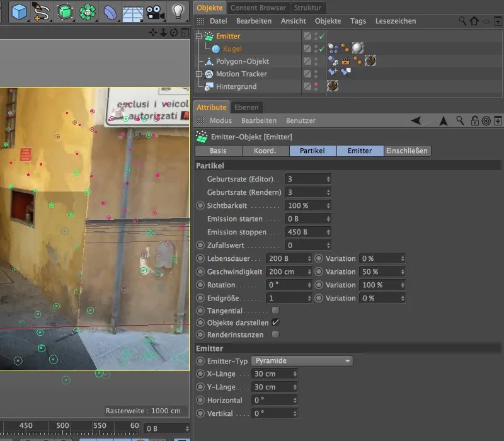Switch to the Ebenen tab

tap(246, 107)
